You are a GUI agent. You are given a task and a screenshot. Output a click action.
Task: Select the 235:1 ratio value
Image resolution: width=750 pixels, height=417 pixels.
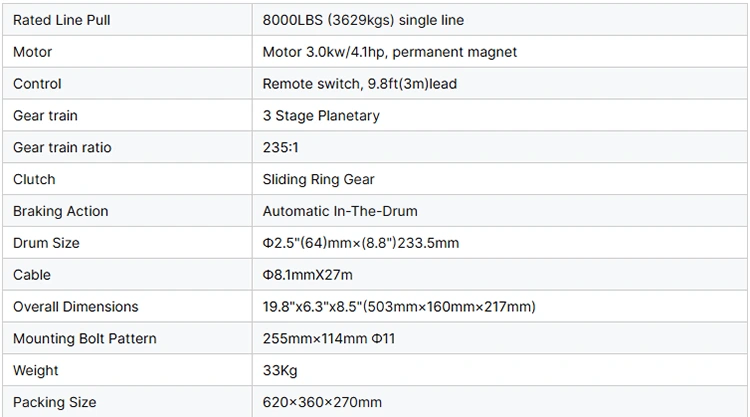(280, 148)
